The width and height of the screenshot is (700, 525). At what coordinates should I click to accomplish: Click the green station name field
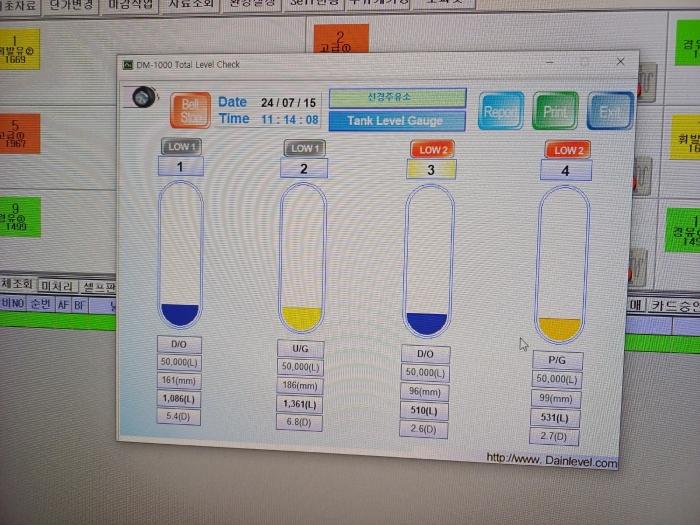click(397, 98)
